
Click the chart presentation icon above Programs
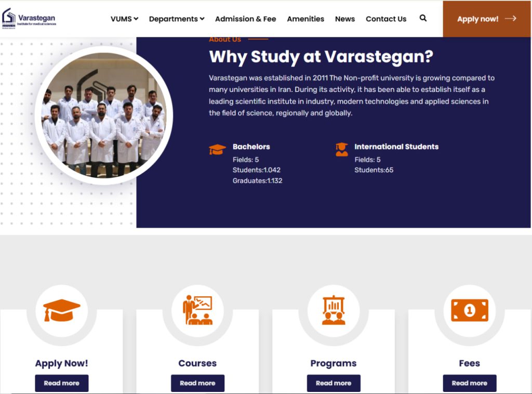334,310
